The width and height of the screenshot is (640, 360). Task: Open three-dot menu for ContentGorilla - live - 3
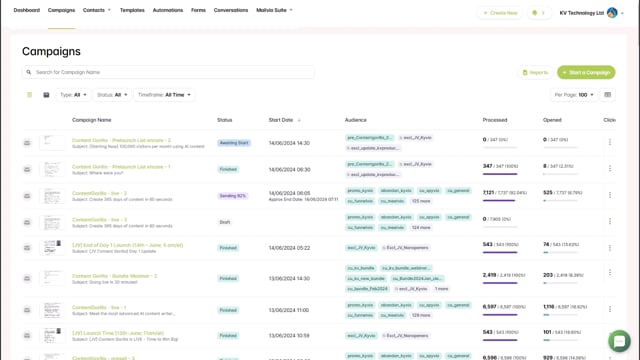click(x=610, y=221)
